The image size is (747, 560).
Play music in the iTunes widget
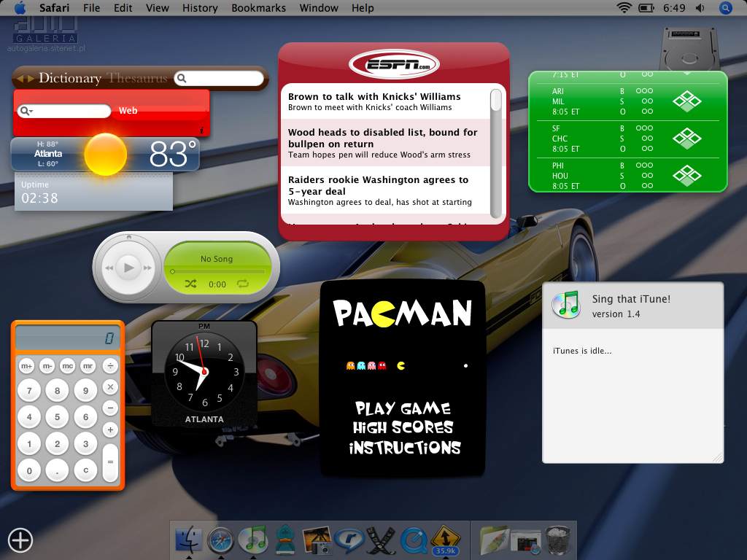128,268
